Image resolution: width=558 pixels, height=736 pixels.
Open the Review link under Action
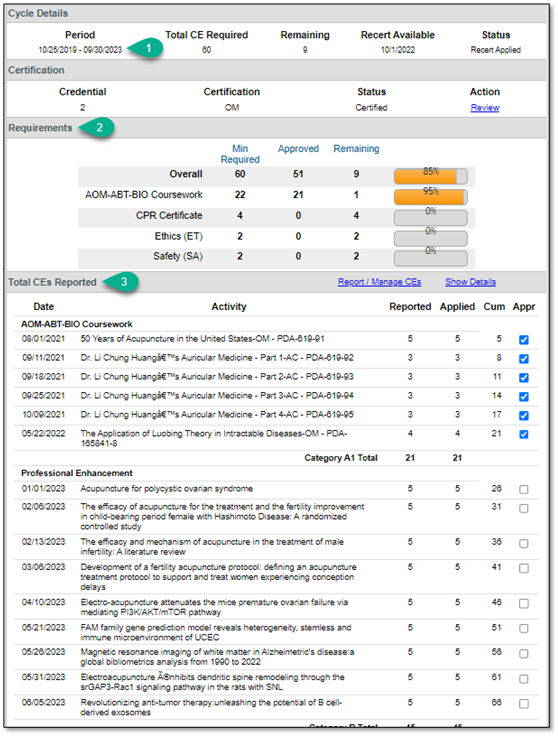coord(485,107)
